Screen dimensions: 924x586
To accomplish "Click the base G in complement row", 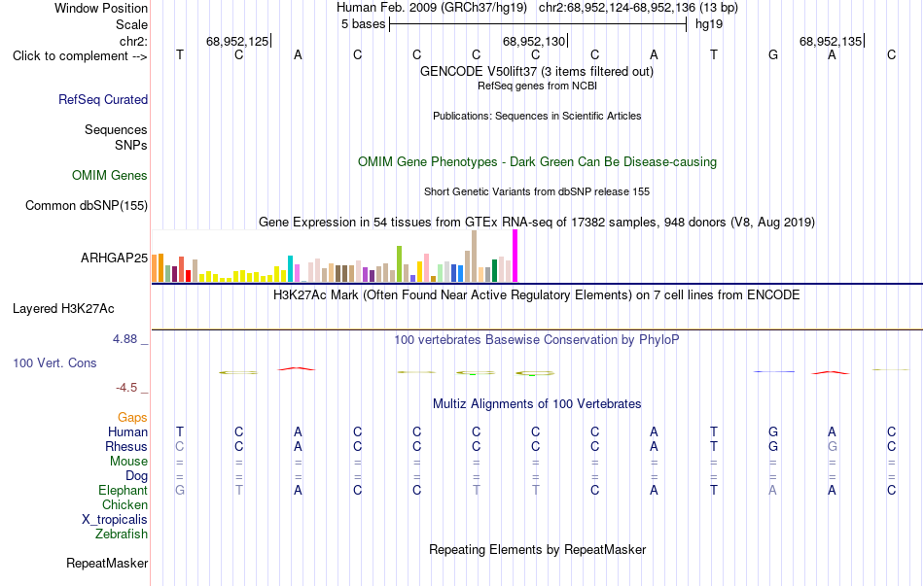I will [773, 54].
